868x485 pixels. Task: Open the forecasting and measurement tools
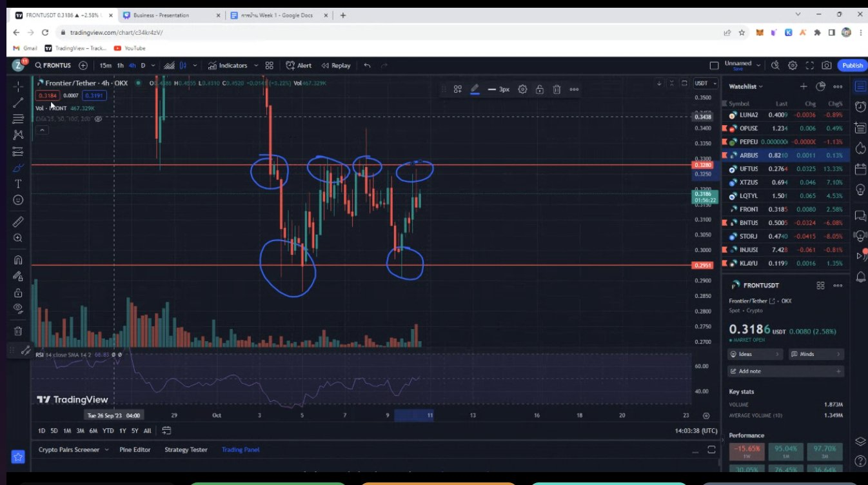pos(18,152)
